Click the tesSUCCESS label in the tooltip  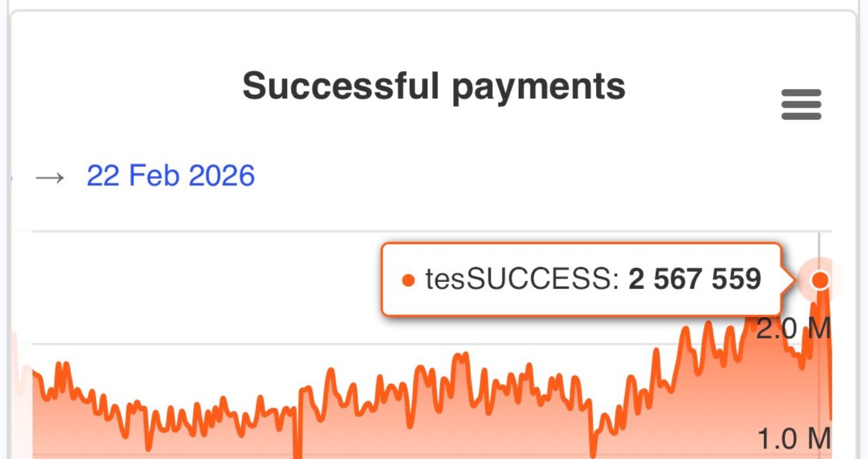(x=521, y=279)
